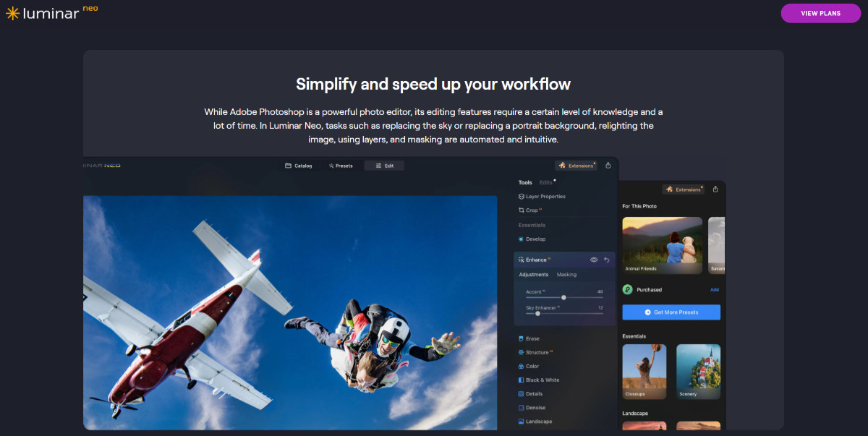Open the Masking sub-tab
This screenshot has width=868, height=436.
(x=566, y=275)
